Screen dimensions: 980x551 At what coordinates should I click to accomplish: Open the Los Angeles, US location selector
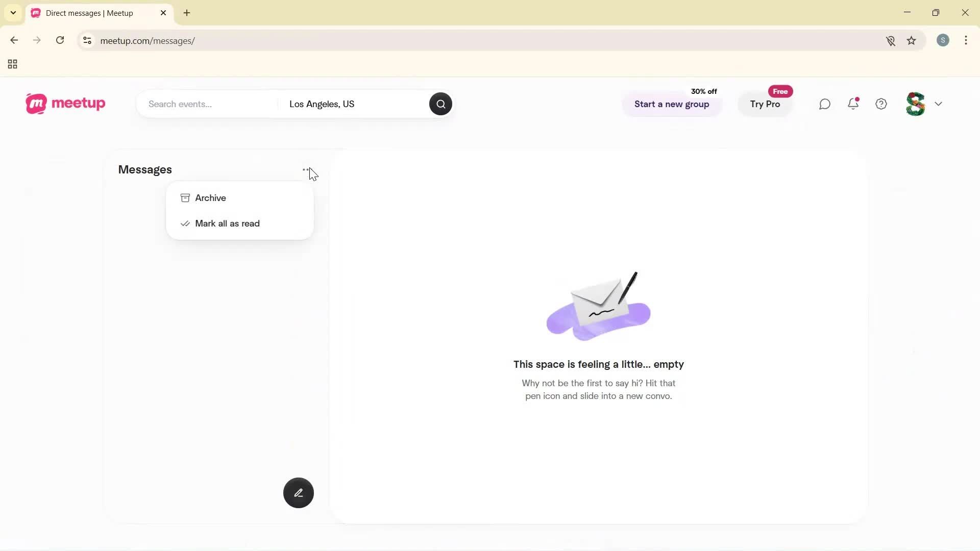coord(322,104)
